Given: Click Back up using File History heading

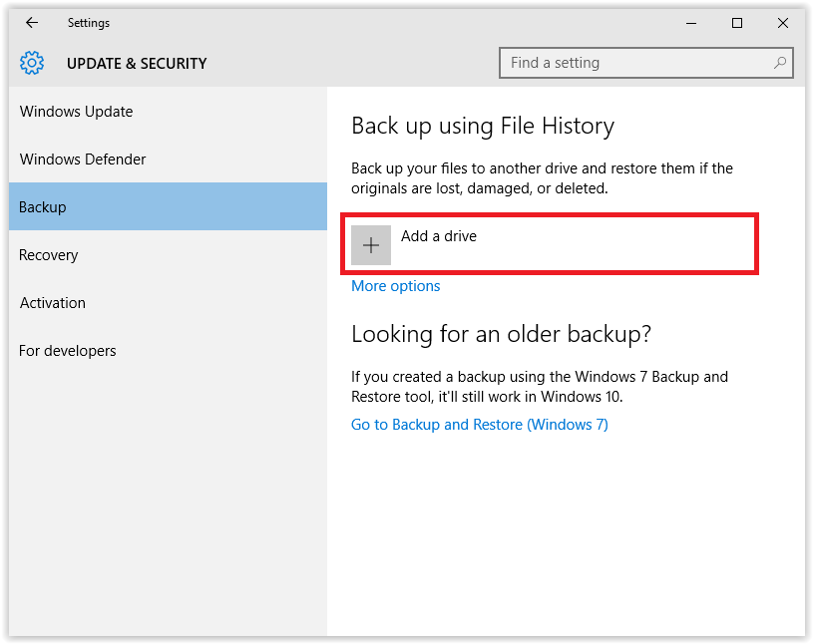Looking at the screenshot, I should tap(483, 127).
